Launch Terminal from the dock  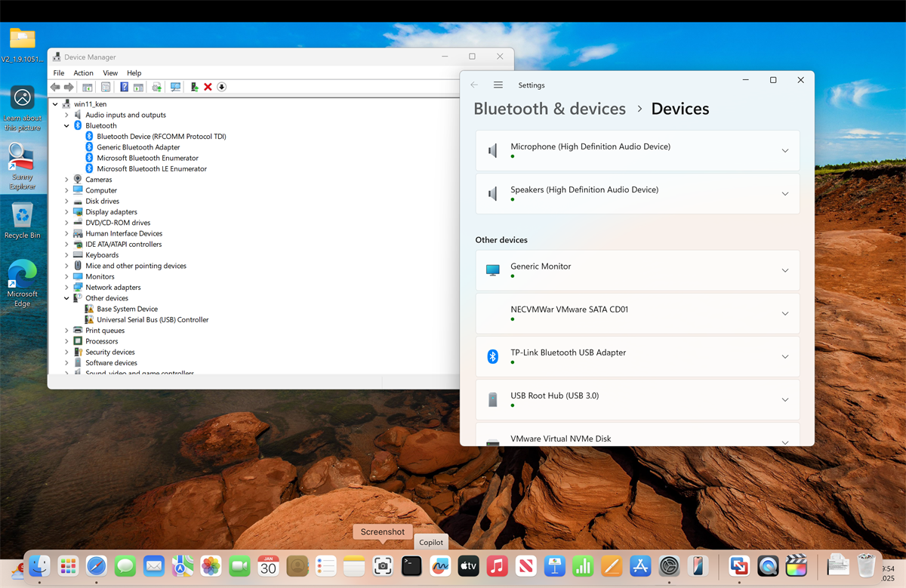411,565
